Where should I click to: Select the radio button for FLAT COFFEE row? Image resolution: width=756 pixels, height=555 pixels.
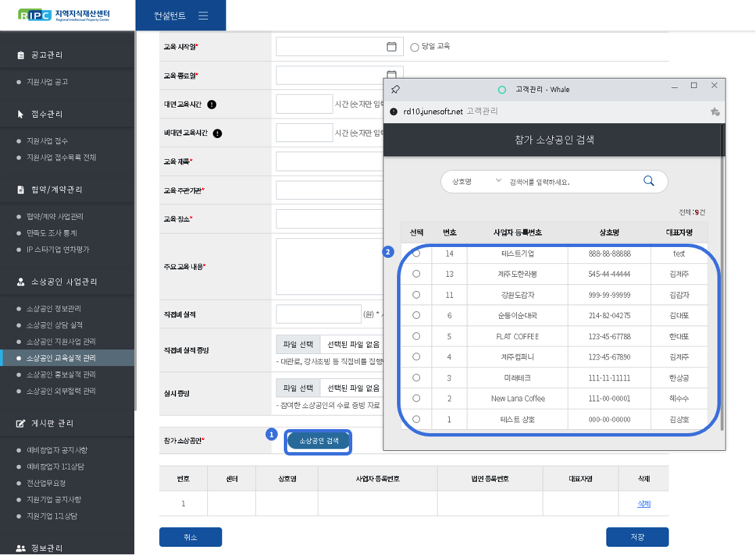coord(416,336)
